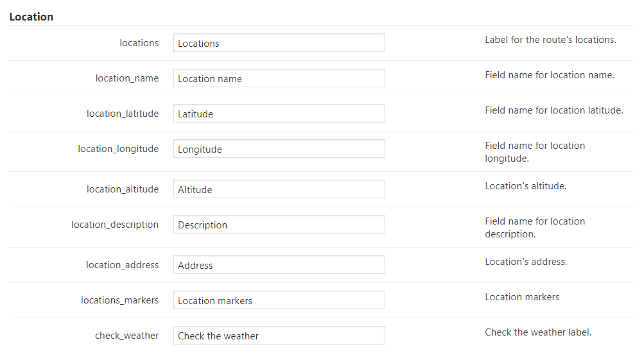Click the location_longitude label

click(x=118, y=149)
